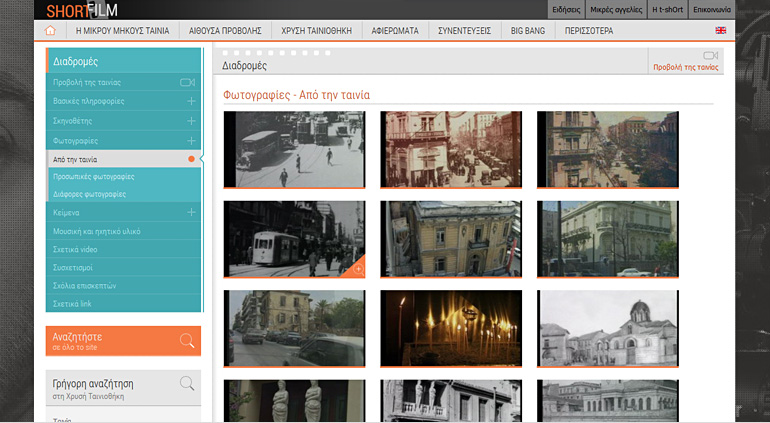
Task: Click the magnifier icon in Γρήγορη αναζήτηση box
Action: 187,383
